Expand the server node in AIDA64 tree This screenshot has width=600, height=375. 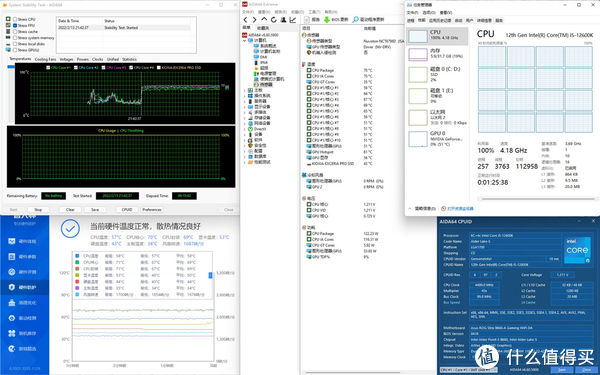click(245, 101)
